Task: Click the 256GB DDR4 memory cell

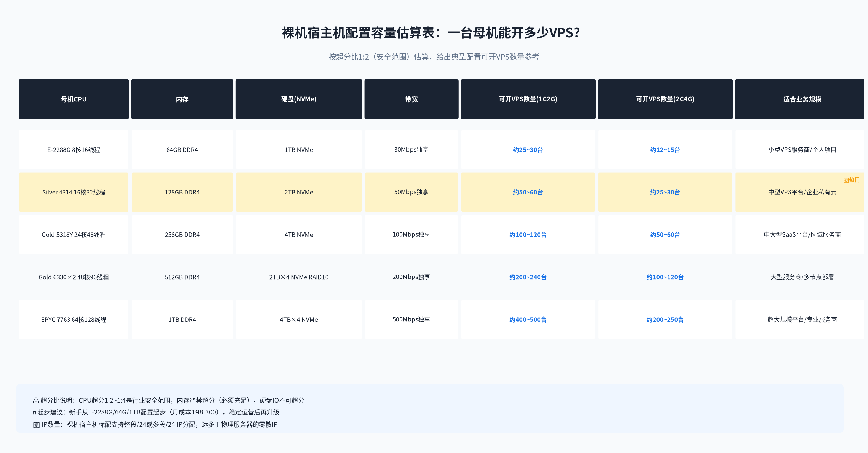Action: (x=182, y=235)
